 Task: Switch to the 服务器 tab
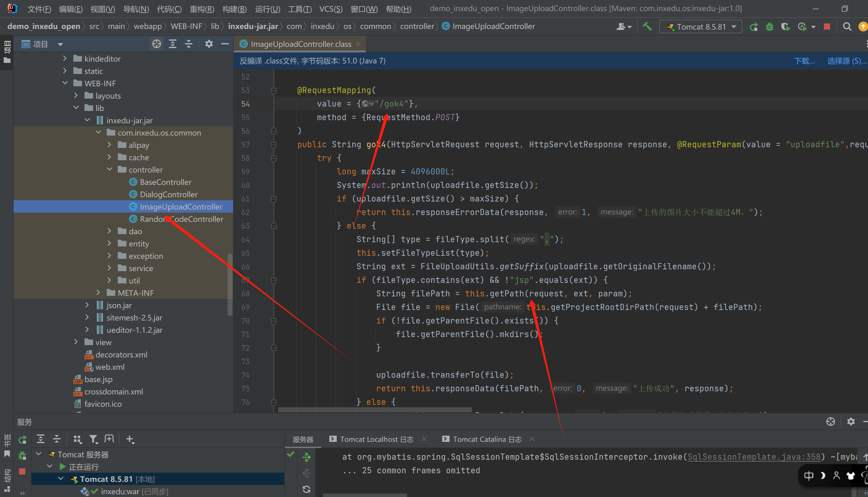[303, 439]
